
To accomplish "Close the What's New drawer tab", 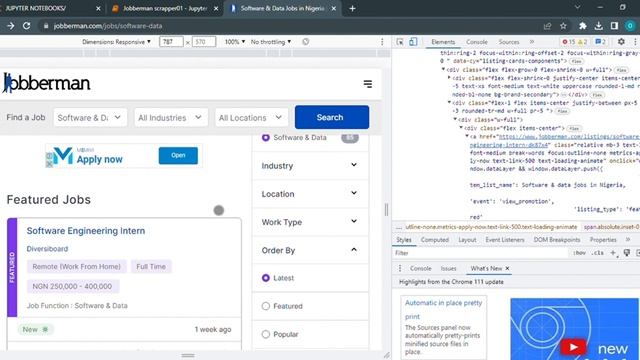I will (x=507, y=268).
